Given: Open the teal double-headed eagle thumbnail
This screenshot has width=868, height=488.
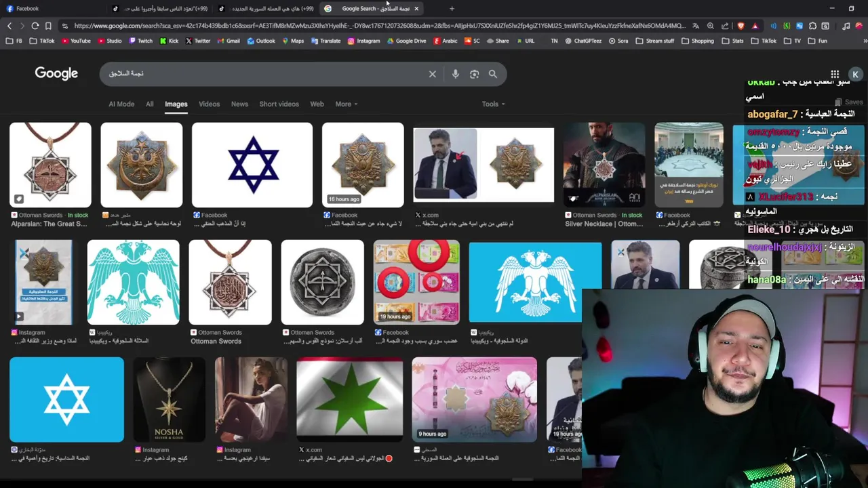Looking at the screenshot, I should pos(133,282).
